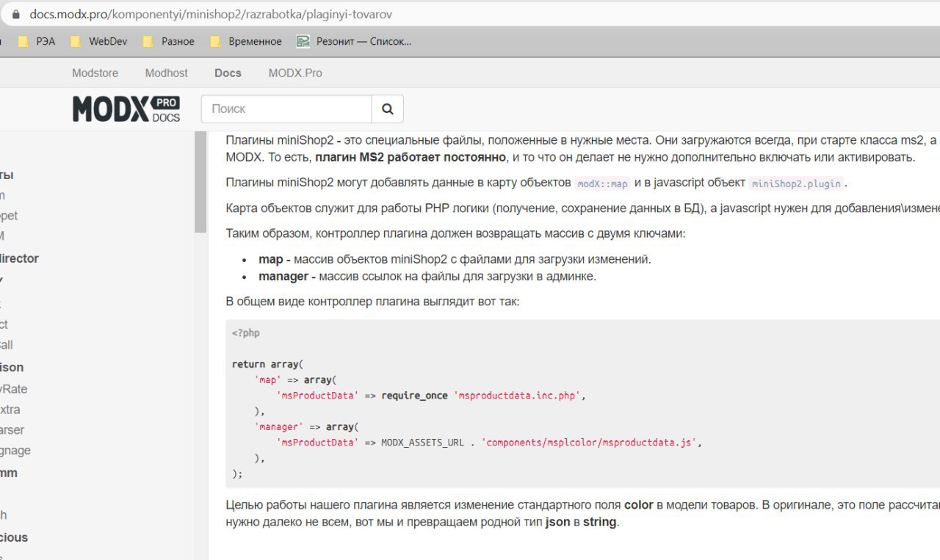940x560 pixels.
Task: Click the magnifier search button
Action: [x=388, y=109]
